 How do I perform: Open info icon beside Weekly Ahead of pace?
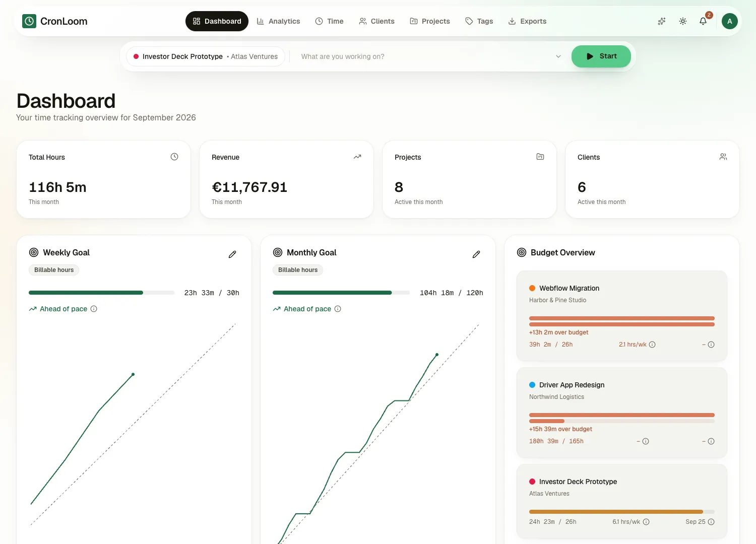click(94, 309)
